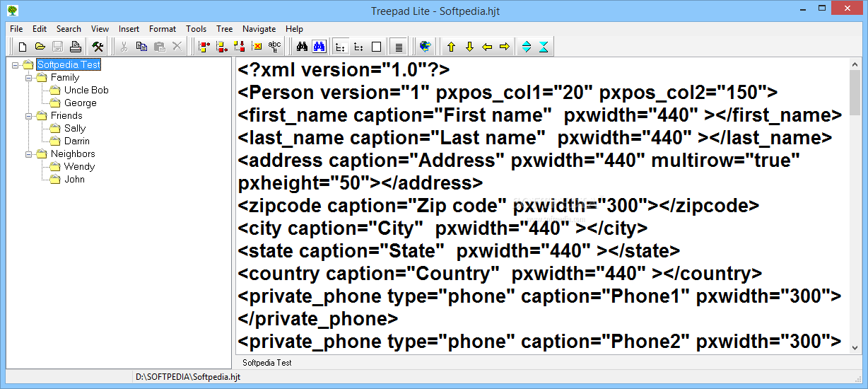Move node right with yellow right arrow
Screen dimensions: 868x389
pos(504,47)
